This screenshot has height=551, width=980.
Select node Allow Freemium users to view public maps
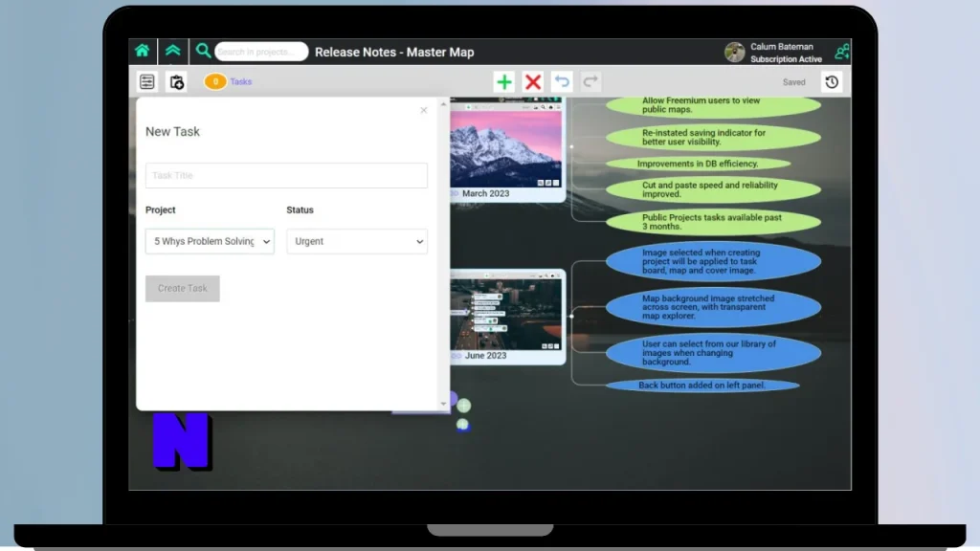(713, 105)
